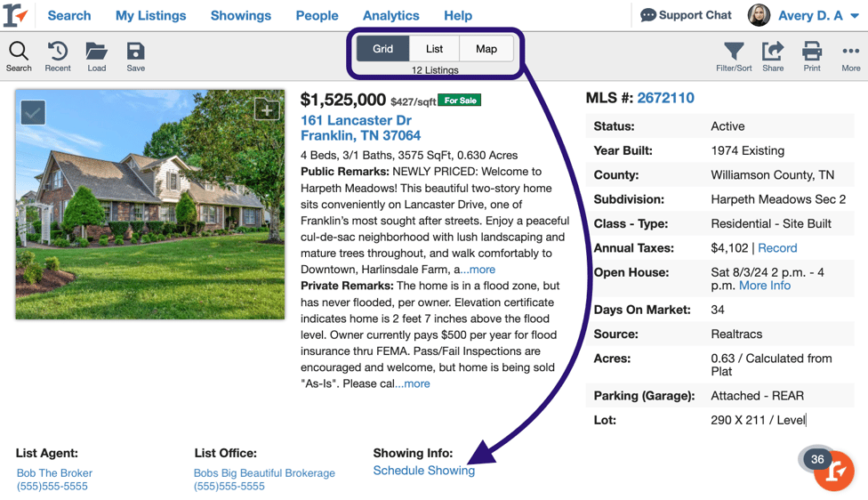This screenshot has height=500, width=868.
Task: Open Recent searches history icon
Action: click(58, 52)
